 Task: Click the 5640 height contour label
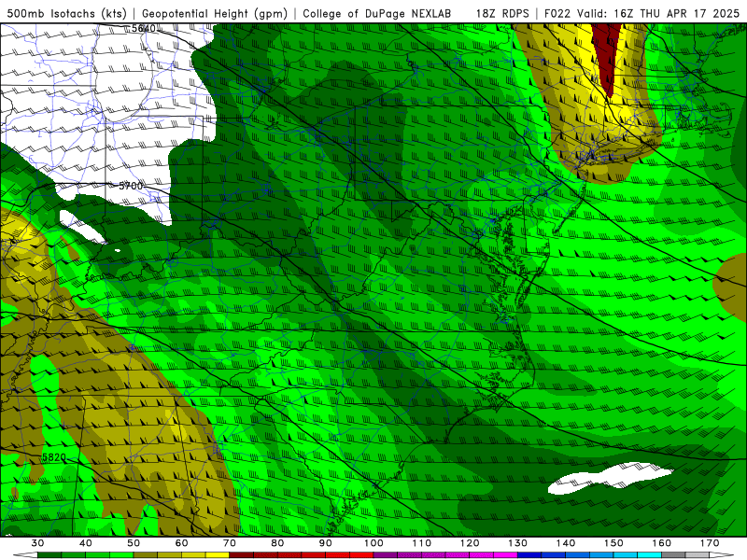coord(144,29)
